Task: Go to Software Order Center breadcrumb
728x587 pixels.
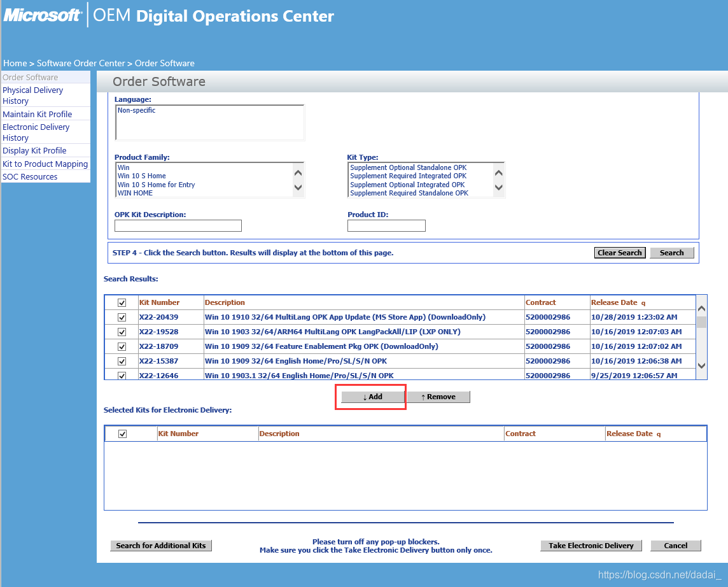Action: pos(81,63)
